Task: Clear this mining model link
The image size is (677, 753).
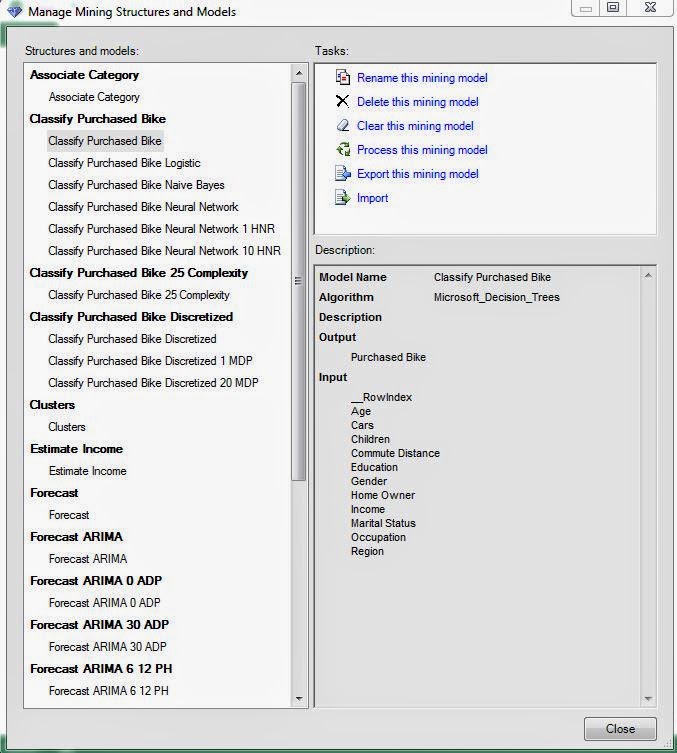Action: [415, 126]
